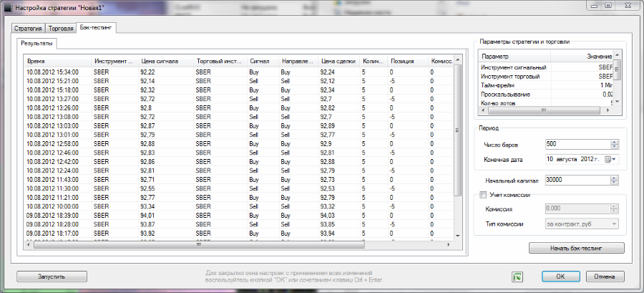Click the parameters table scroll-down arrow

point(617,101)
